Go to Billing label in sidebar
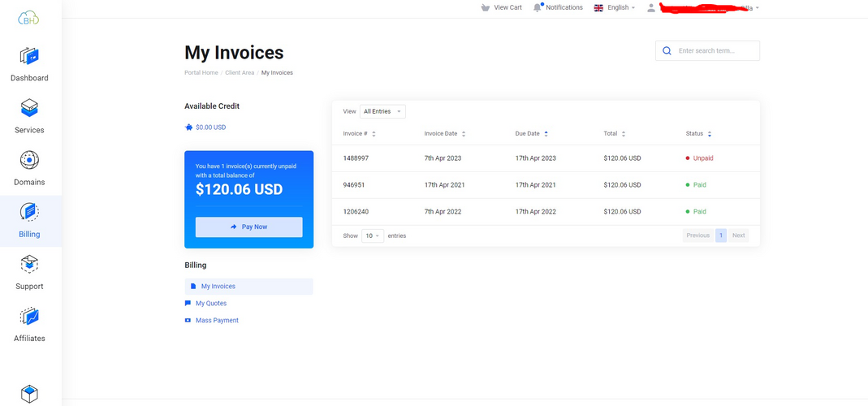This screenshot has width=868, height=406. click(29, 235)
